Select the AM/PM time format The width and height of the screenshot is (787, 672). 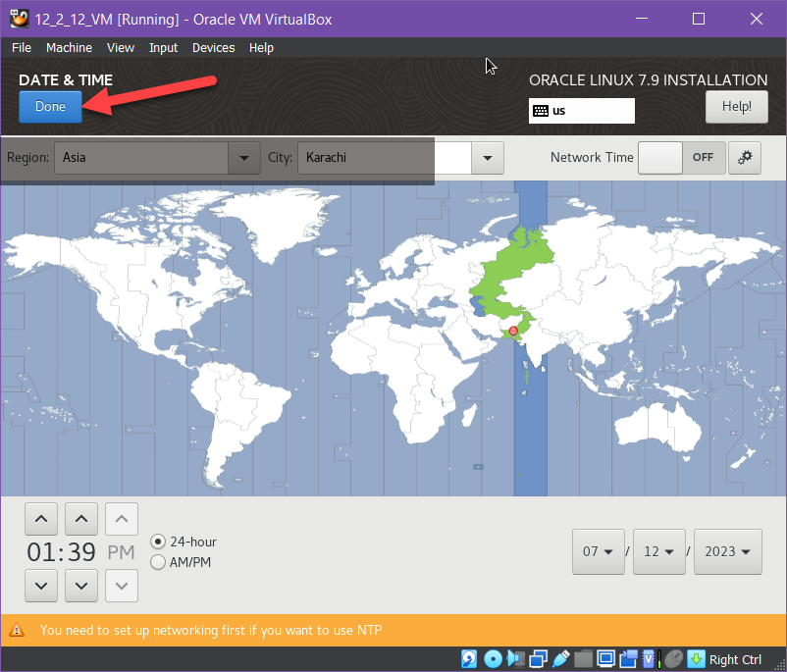(158, 562)
